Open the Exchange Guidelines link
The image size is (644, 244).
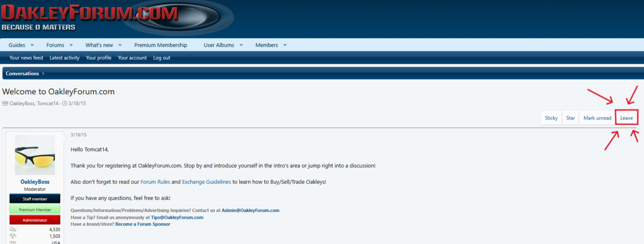(206, 182)
